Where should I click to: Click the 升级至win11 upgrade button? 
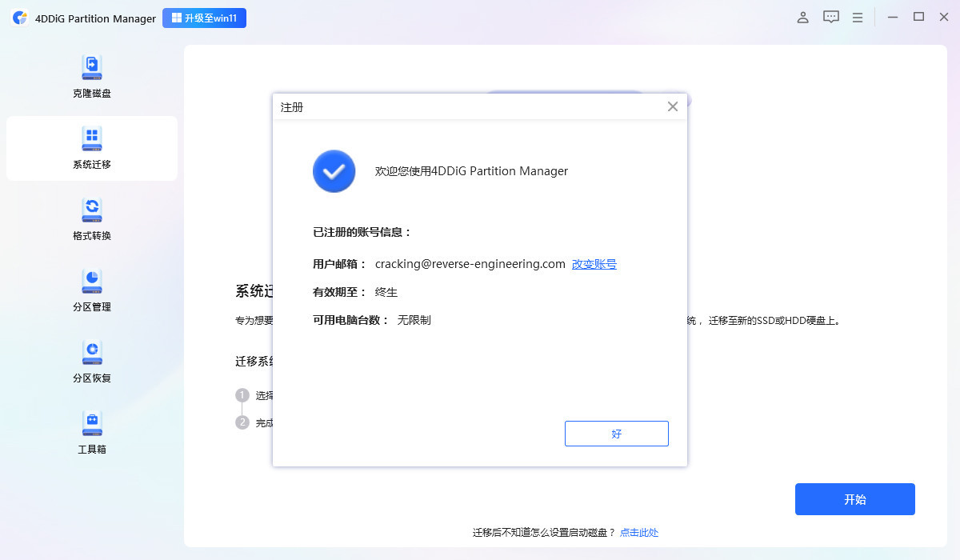coord(204,17)
